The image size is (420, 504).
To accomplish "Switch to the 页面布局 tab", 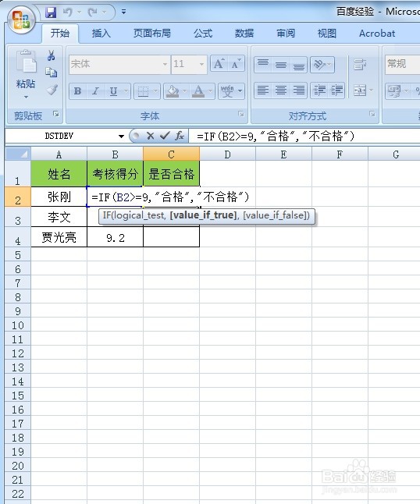I will tap(151, 33).
